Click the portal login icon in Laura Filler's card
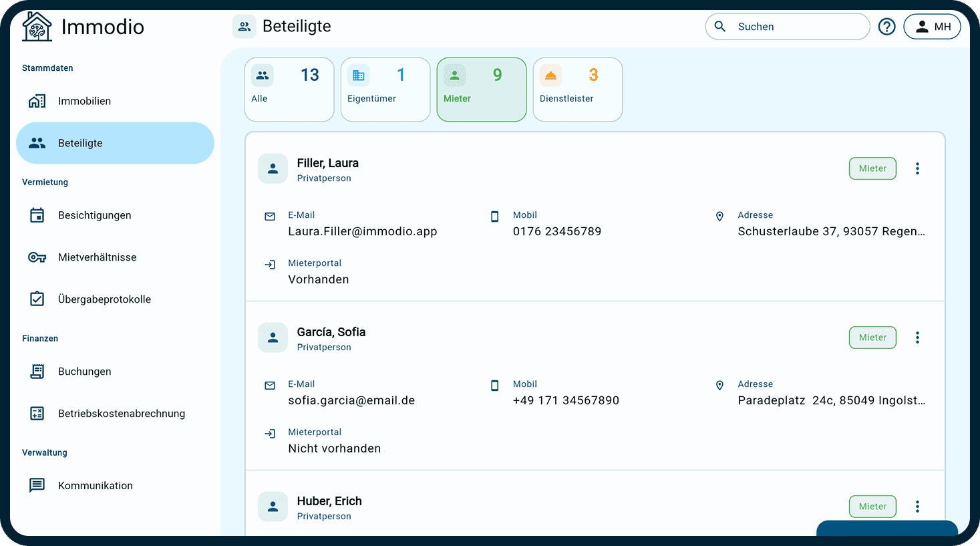Image resolution: width=980 pixels, height=546 pixels. pos(270,265)
